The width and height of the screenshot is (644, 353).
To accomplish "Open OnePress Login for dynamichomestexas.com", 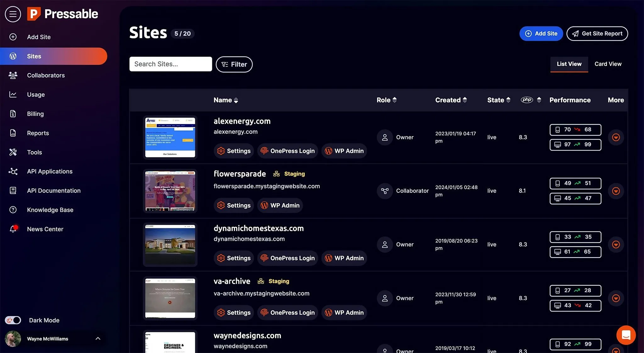I will coord(288,258).
